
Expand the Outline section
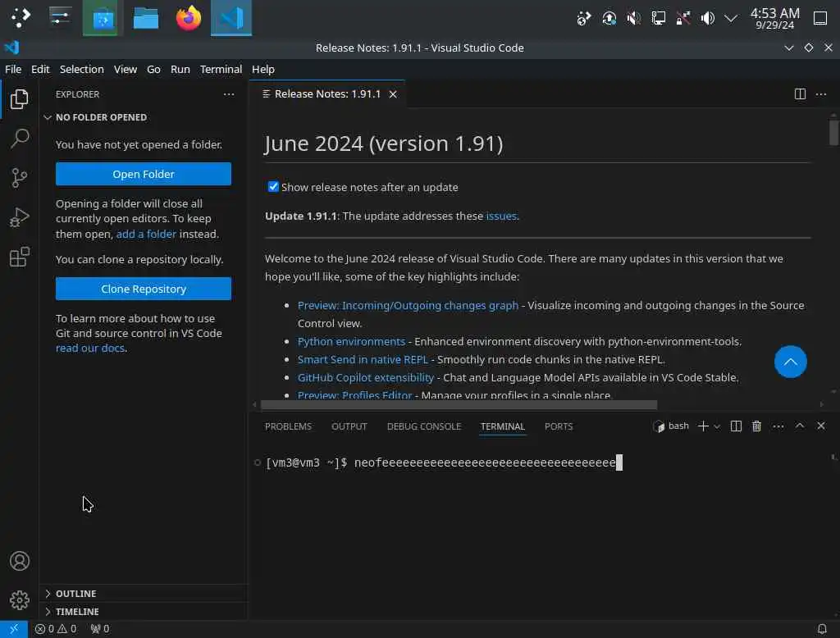click(143, 594)
